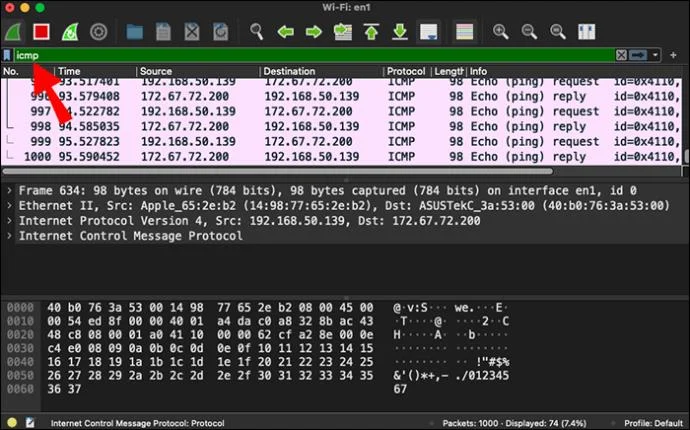Save the capture file
Viewport: 690px width, 430px height.
click(163, 32)
